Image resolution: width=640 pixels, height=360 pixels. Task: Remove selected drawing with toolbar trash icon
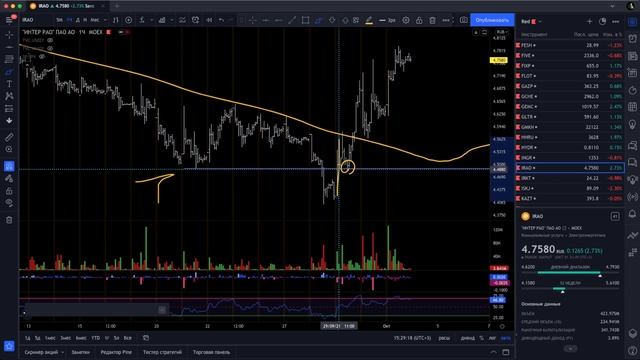[432, 20]
